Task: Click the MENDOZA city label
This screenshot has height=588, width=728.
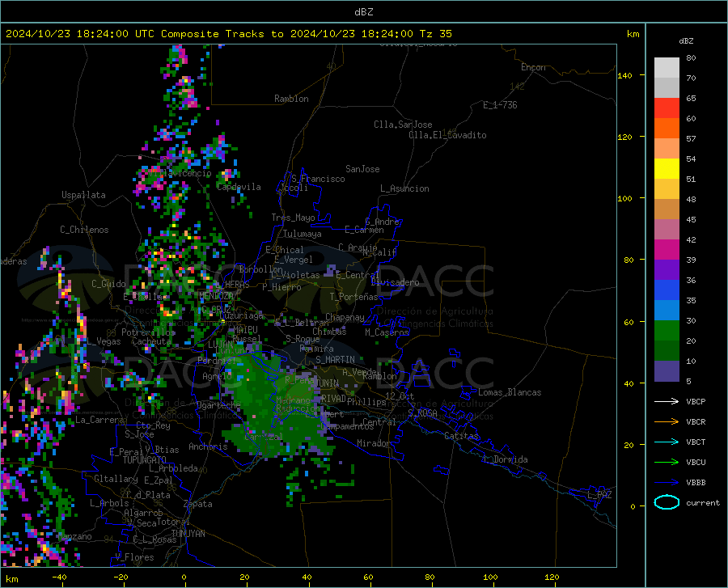Action: coord(216,296)
